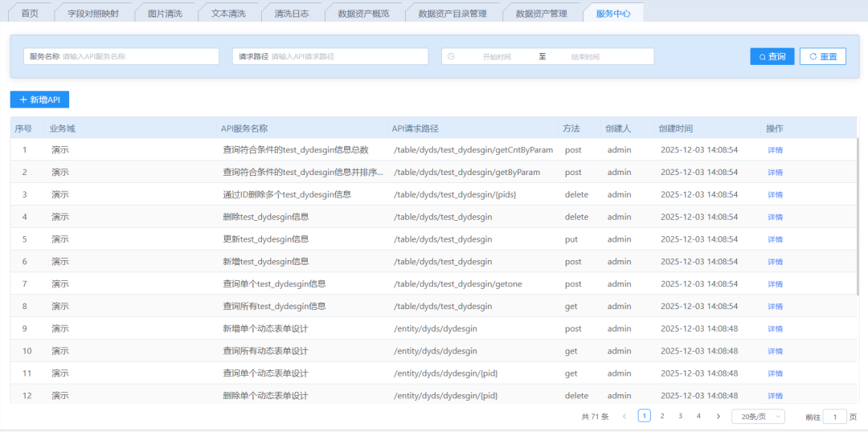Focus the 服务名称 input field

(x=121, y=56)
